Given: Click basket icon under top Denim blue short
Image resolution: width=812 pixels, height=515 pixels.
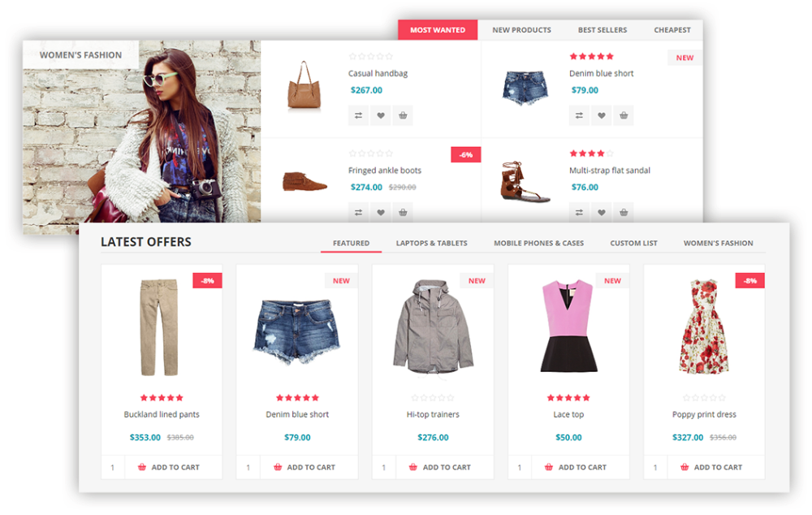Looking at the screenshot, I should (623, 116).
